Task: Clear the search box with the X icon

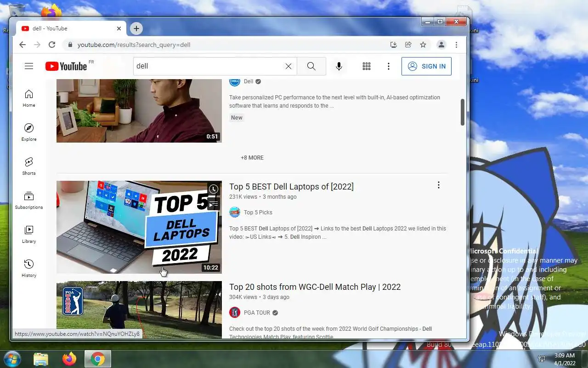Action: click(x=288, y=66)
